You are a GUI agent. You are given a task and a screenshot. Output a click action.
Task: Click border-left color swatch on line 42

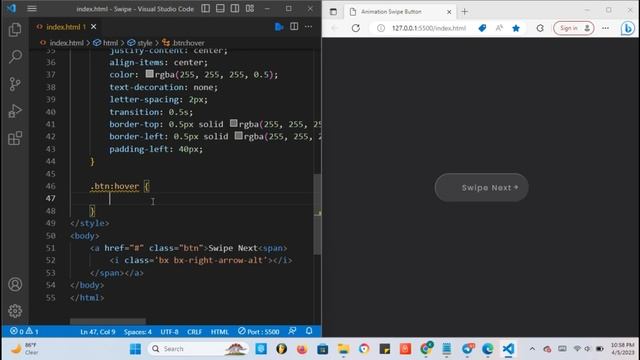238,136
